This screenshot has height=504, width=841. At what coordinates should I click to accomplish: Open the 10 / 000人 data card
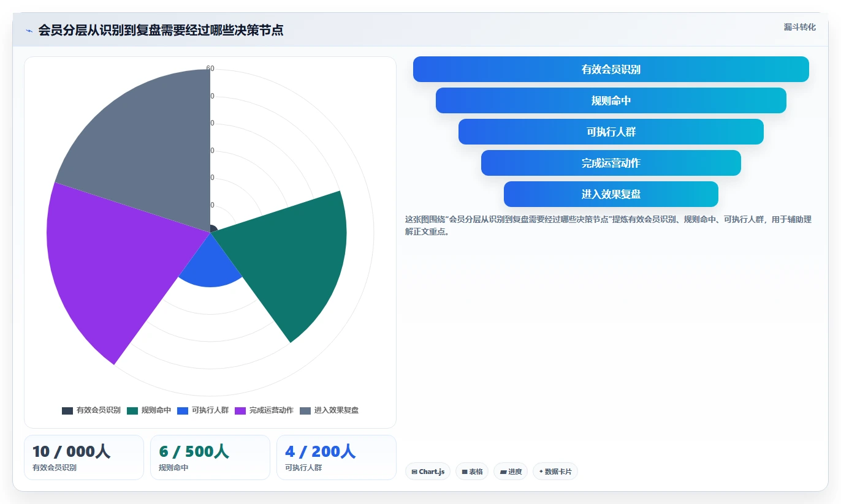click(x=84, y=457)
